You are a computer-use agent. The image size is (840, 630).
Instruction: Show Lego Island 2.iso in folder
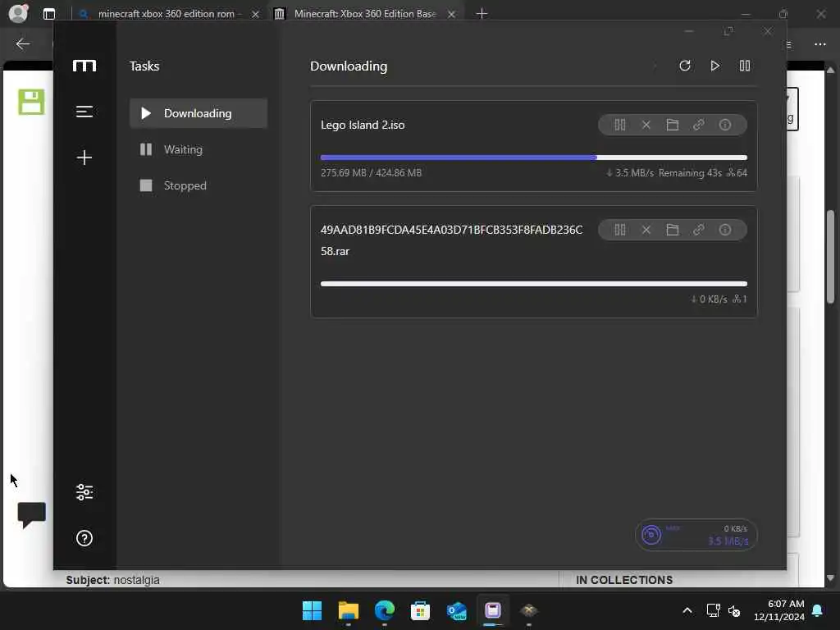click(x=673, y=125)
